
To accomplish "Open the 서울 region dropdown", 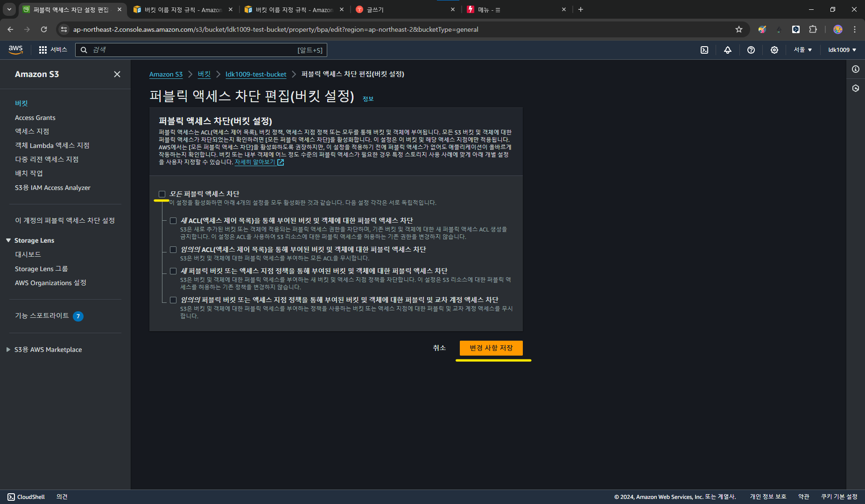I will pyautogui.click(x=803, y=50).
